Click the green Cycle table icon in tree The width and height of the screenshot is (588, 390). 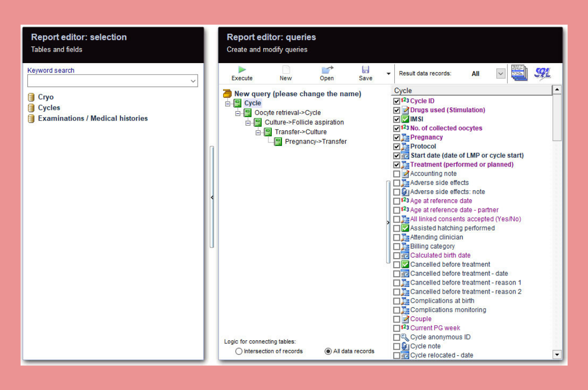(x=238, y=103)
